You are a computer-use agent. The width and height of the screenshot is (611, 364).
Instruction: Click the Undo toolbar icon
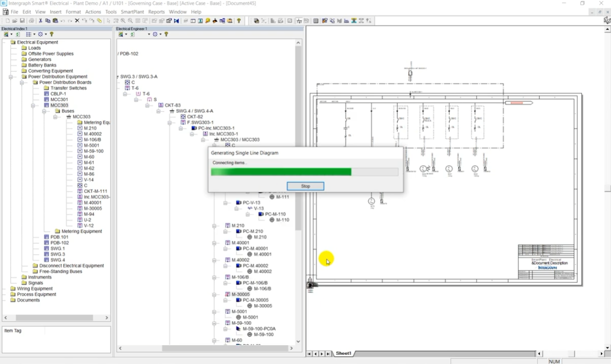[62, 21]
